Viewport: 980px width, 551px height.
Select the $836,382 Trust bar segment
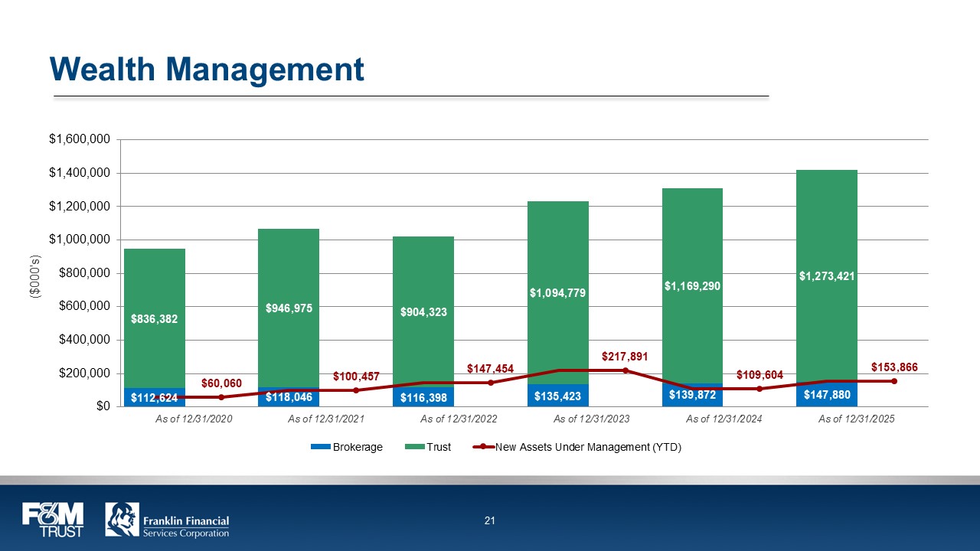(155, 318)
